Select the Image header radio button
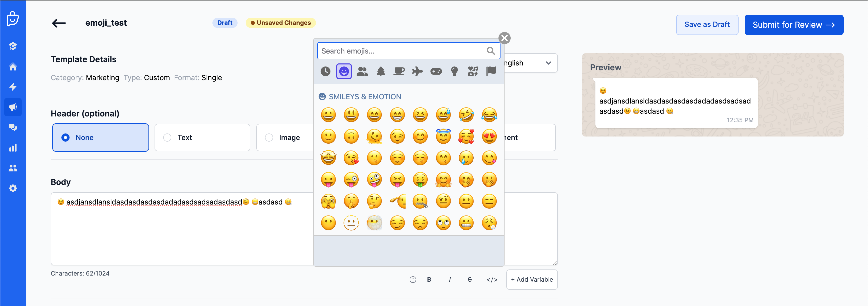Image resolution: width=868 pixels, height=306 pixels. pyautogui.click(x=269, y=137)
